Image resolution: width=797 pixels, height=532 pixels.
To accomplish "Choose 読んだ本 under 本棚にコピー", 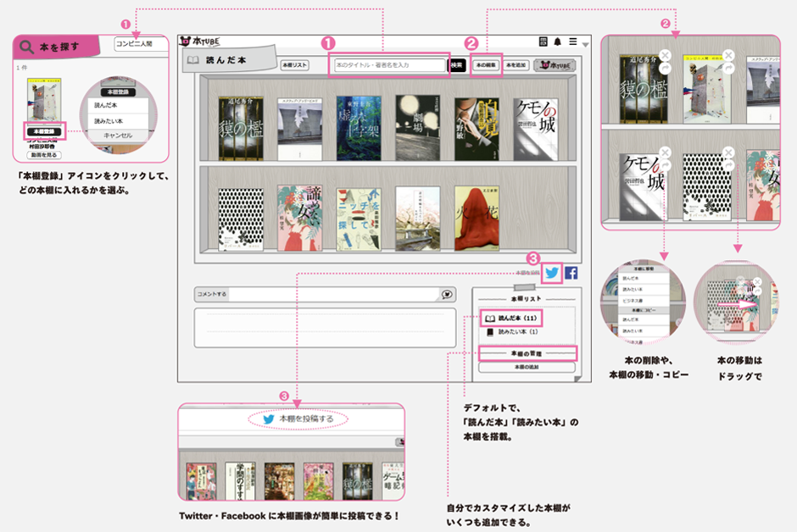I will click(x=644, y=320).
